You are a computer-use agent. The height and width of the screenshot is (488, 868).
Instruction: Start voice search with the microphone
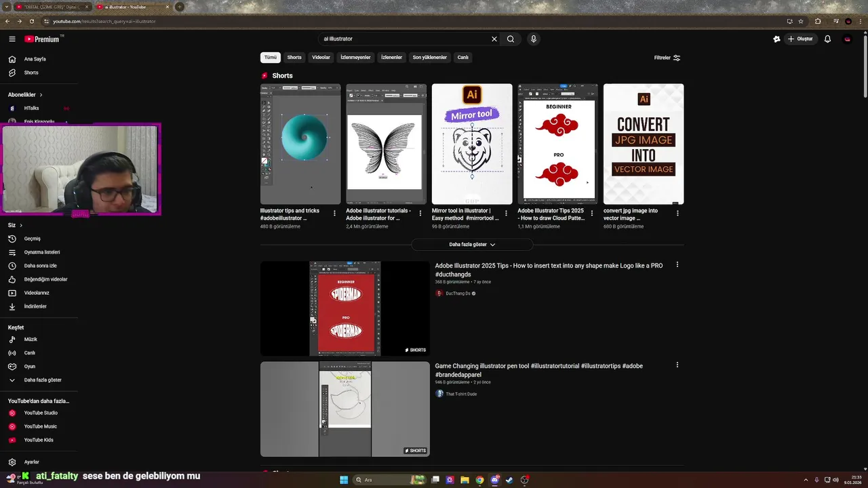click(534, 39)
